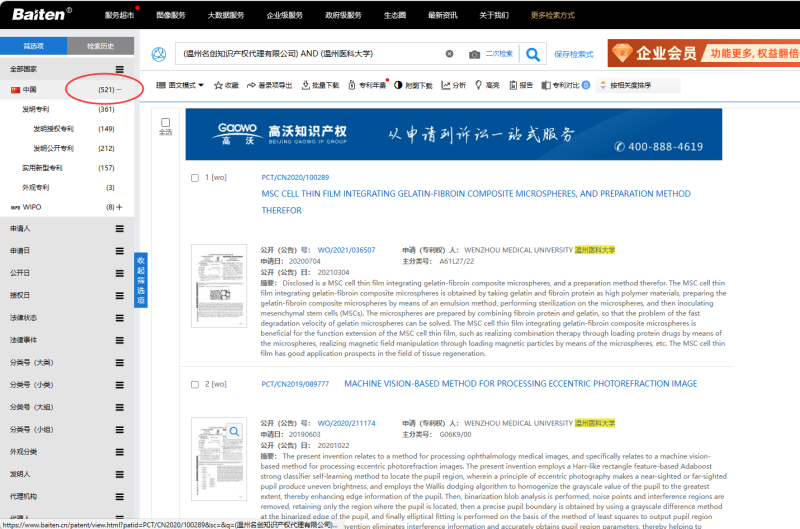800x529 pixels.
Task: Check the box for result 1 [wo]
Action: 194,178
